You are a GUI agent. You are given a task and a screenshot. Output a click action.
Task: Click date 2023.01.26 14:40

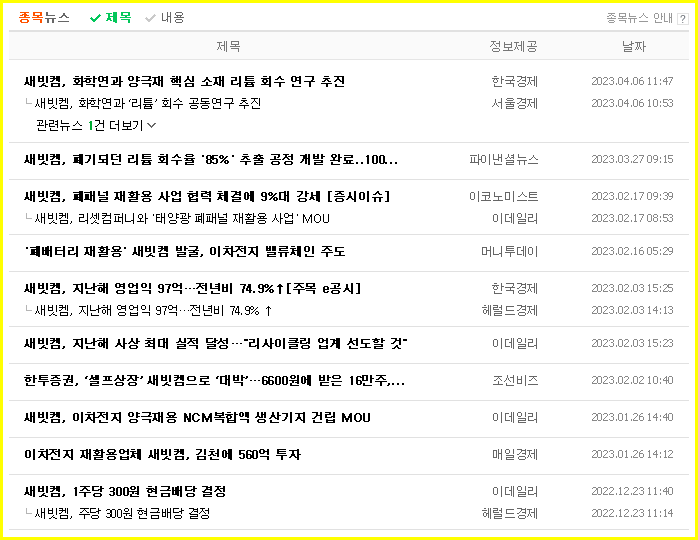[x=632, y=418]
